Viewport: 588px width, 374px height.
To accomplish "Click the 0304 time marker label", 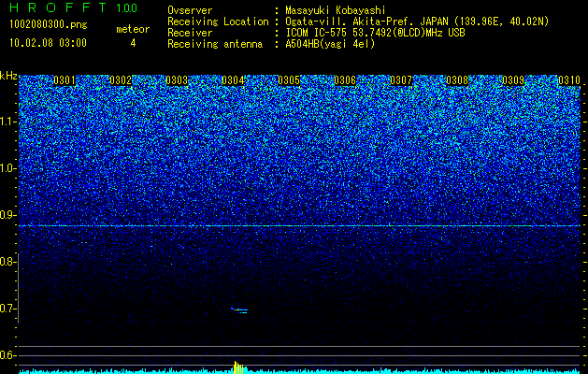I will (233, 80).
